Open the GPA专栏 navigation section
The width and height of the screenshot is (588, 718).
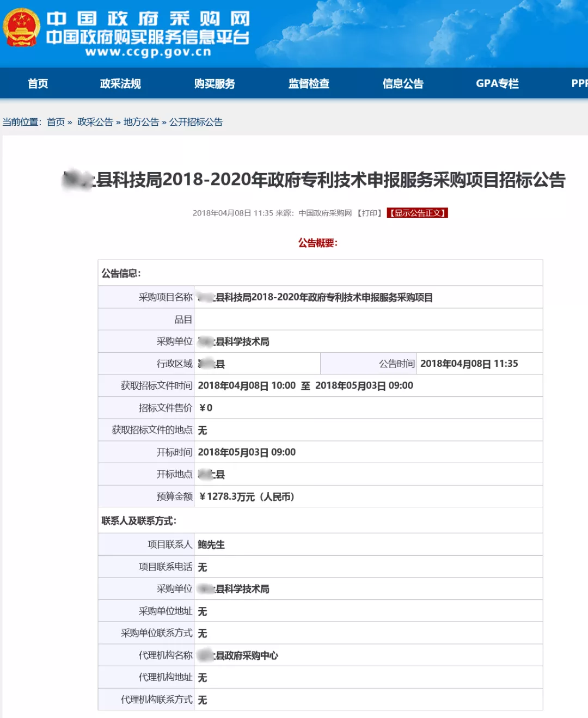click(x=498, y=83)
